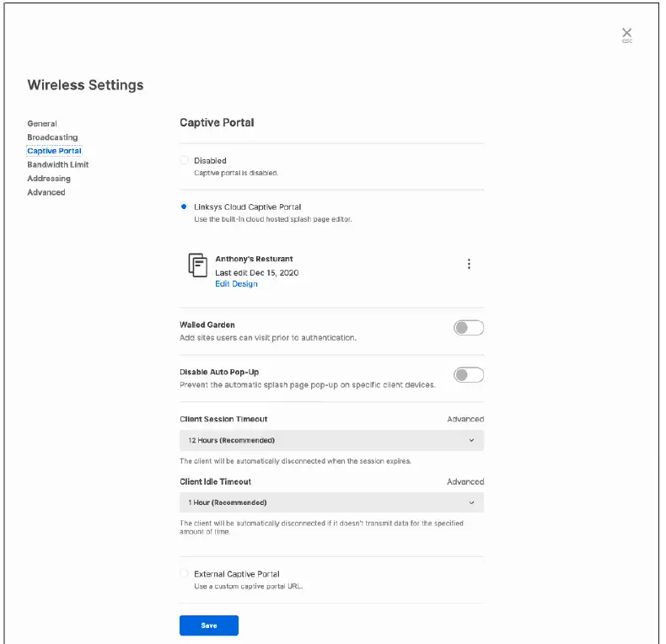The height and width of the screenshot is (644, 666).
Task: Open the three-dot options menu for Anthony's Resturant
Action: pyautogui.click(x=469, y=264)
